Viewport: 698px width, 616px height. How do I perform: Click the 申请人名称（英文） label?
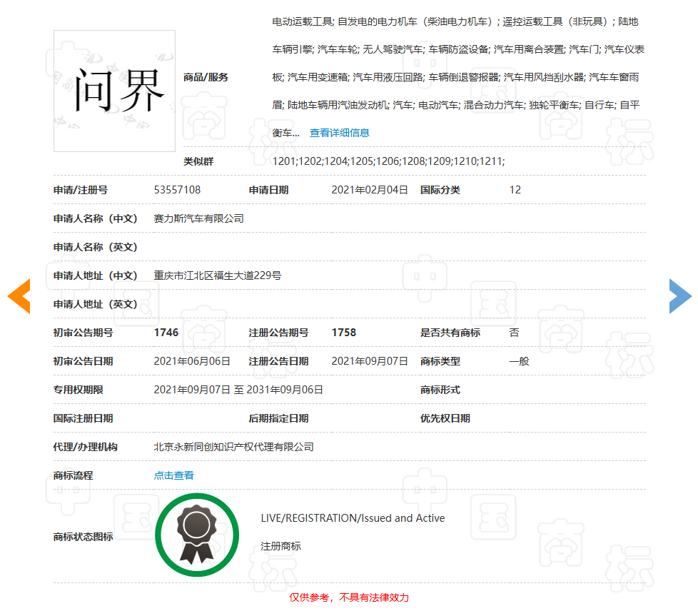point(95,247)
